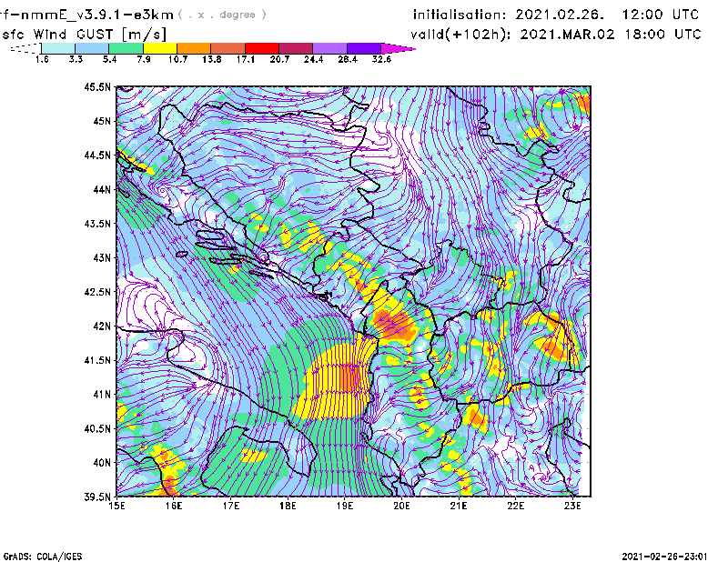Click the 39.5N latitude label
This screenshot has height=562, width=728.
(97, 497)
